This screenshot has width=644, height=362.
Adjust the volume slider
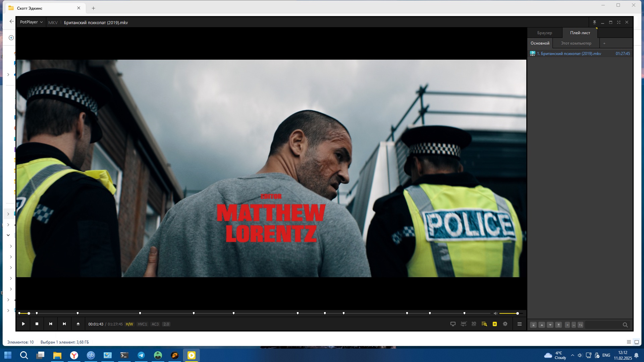[511, 313]
